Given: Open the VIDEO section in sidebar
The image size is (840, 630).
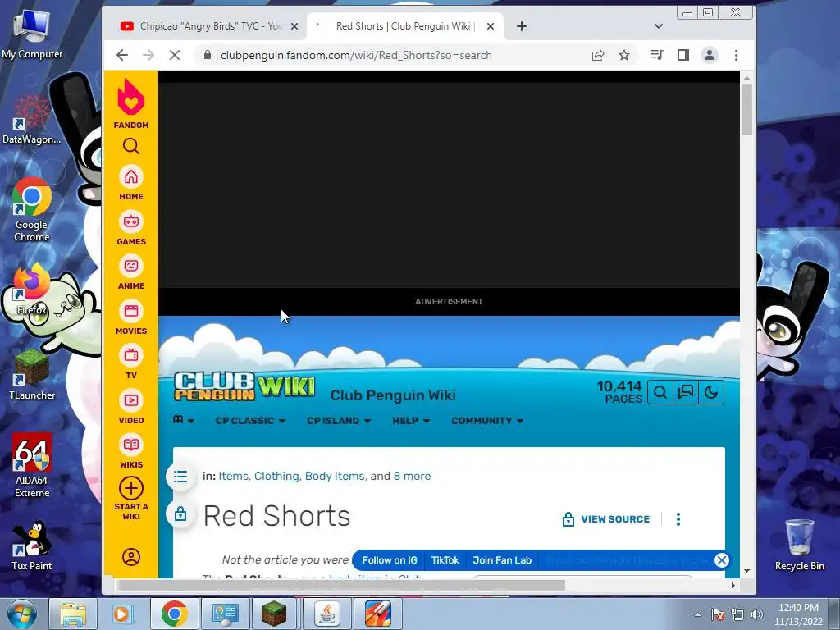Looking at the screenshot, I should pos(131,408).
